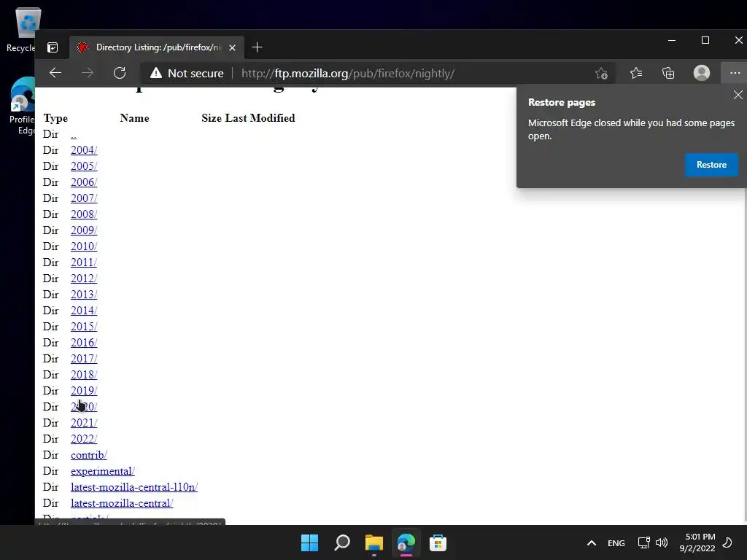Open the contrib/ directory

88,455
